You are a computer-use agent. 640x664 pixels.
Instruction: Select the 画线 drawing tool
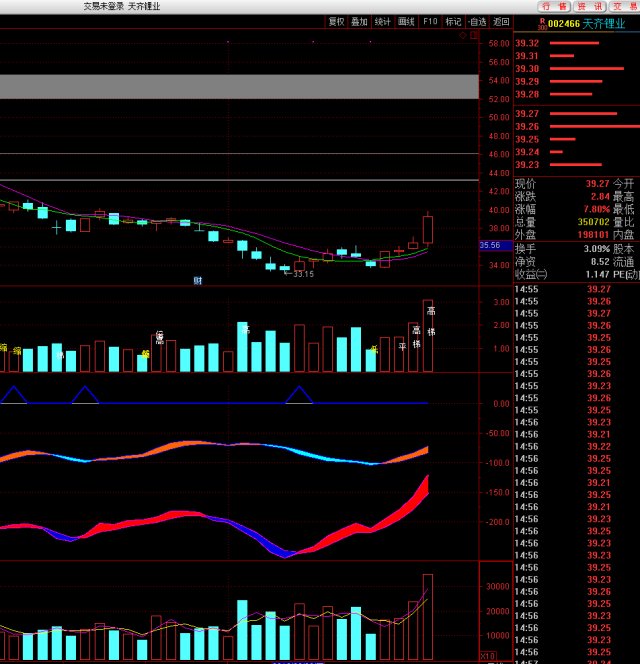coord(406,21)
